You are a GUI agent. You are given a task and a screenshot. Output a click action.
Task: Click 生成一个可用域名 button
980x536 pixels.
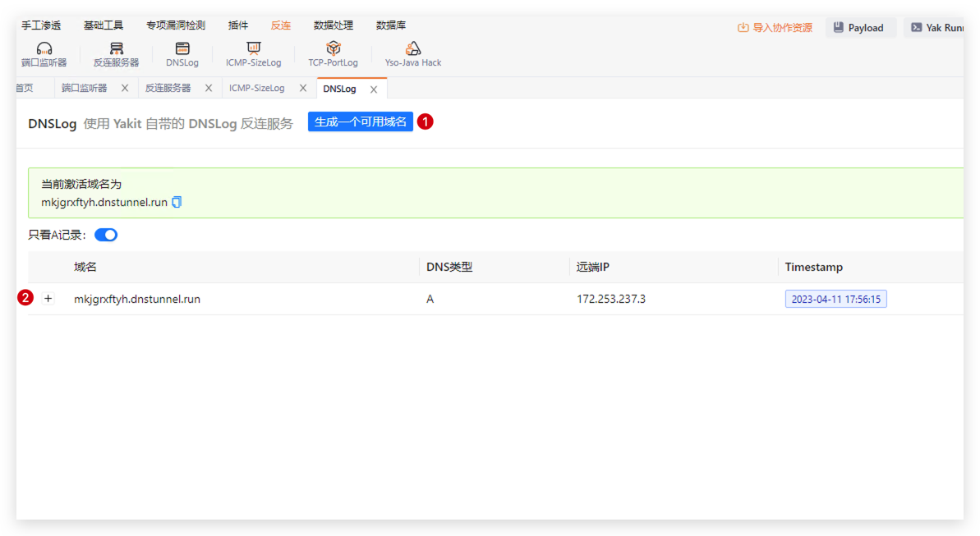[x=360, y=121]
